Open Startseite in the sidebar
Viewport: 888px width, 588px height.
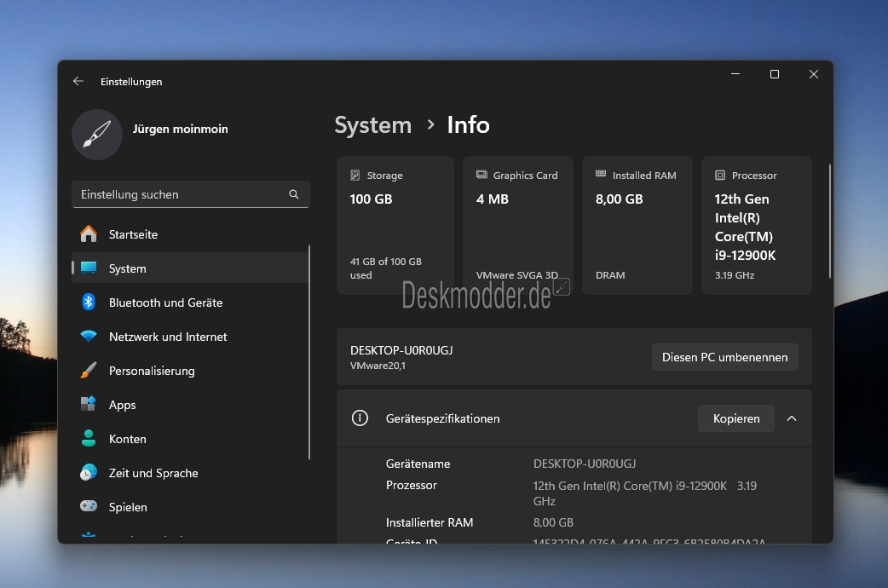click(x=190, y=234)
